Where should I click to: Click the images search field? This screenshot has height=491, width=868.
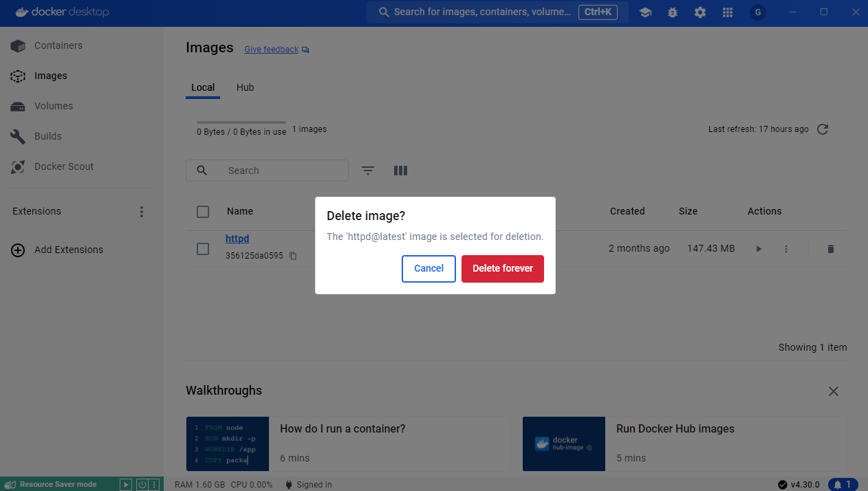(x=267, y=171)
